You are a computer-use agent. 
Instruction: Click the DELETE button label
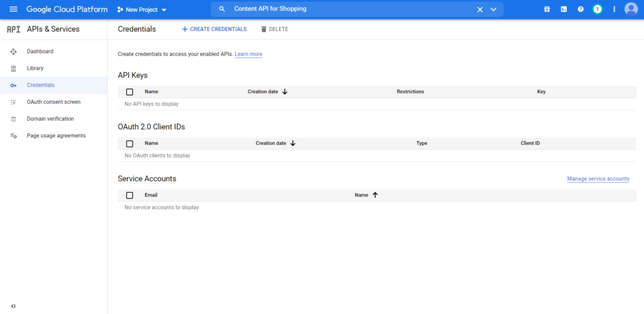[279, 29]
